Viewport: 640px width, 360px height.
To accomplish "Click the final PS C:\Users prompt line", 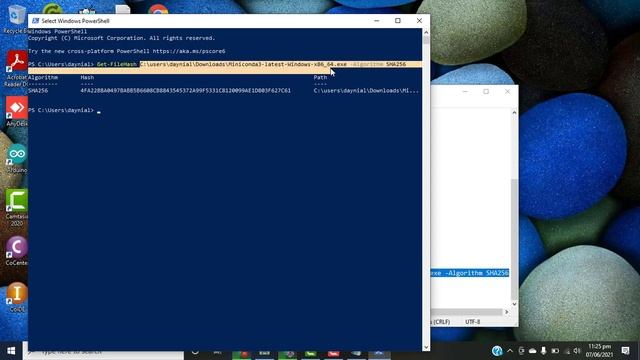I will tap(61, 110).
